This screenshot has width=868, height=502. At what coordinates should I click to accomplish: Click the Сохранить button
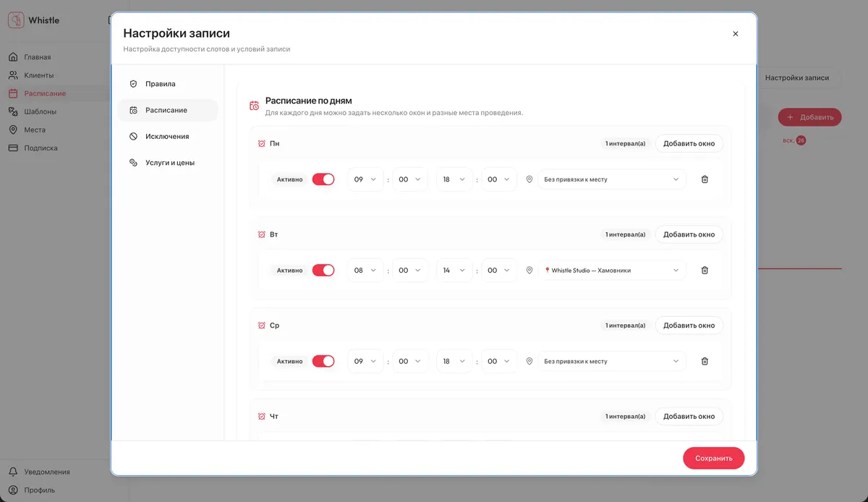714,459
